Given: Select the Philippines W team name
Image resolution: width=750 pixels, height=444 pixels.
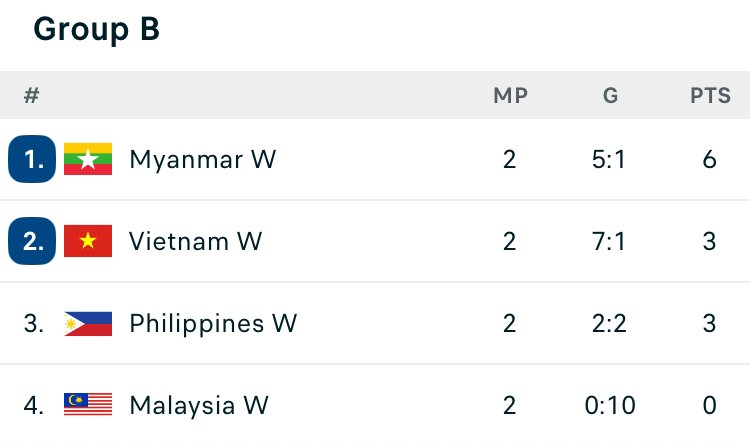Looking at the screenshot, I should (x=213, y=323).
